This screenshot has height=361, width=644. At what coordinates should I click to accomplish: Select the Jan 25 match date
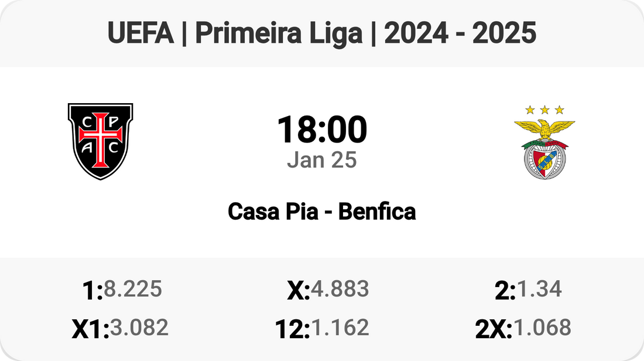[322, 160]
